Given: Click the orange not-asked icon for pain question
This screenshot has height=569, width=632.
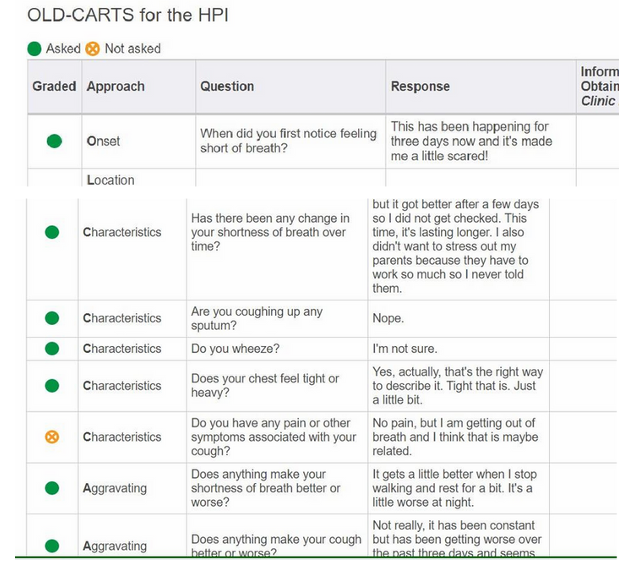Looking at the screenshot, I should tap(52, 437).
